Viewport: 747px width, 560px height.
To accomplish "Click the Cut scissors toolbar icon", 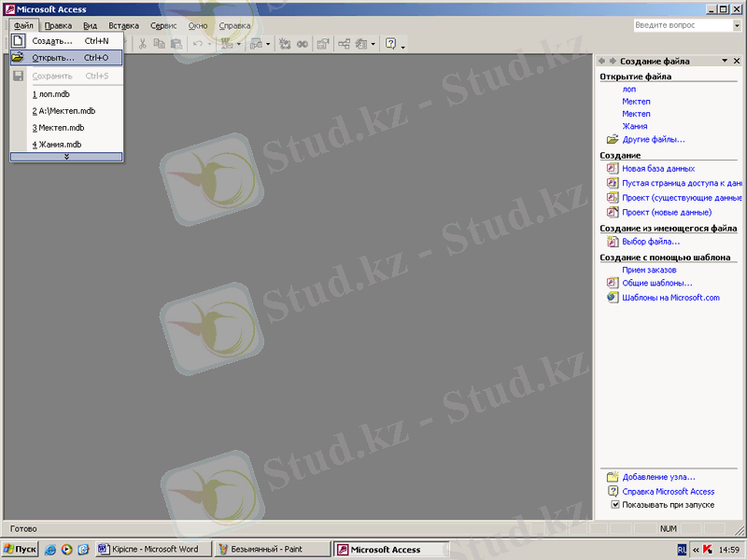I will click(142, 43).
